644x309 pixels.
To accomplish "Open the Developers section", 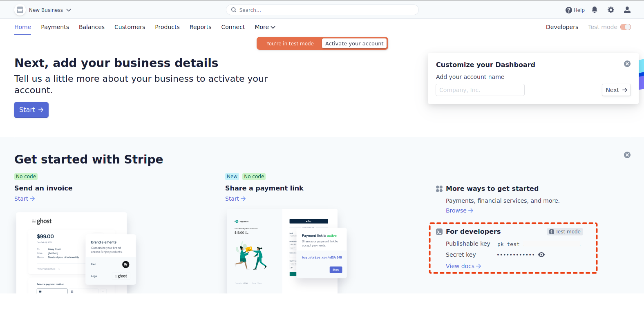I will tap(562, 27).
